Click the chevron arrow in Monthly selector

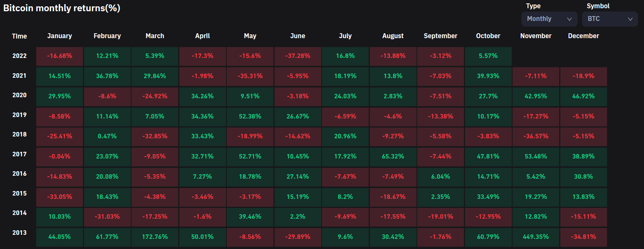(569, 19)
